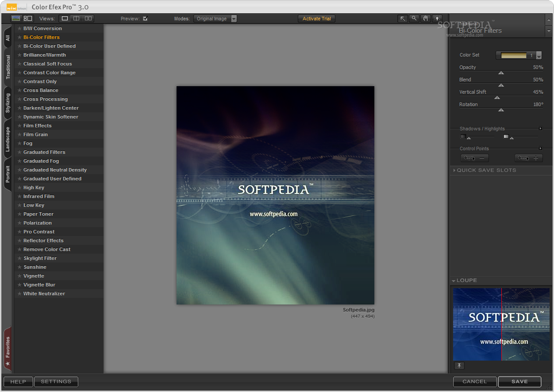Image resolution: width=554 pixels, height=392 pixels.
Task: Click the add plus control point button
Action: (x=528, y=158)
